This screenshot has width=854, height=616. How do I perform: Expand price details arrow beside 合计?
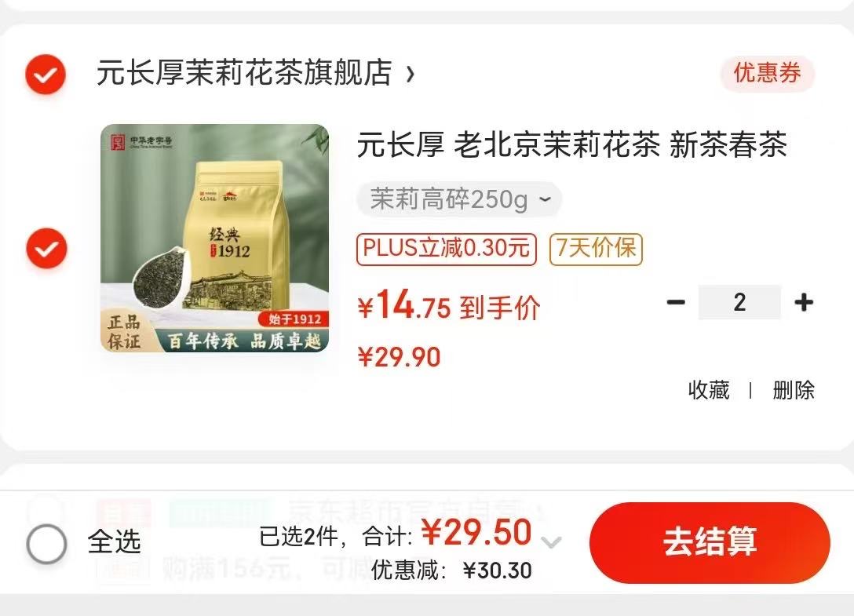[x=551, y=542]
